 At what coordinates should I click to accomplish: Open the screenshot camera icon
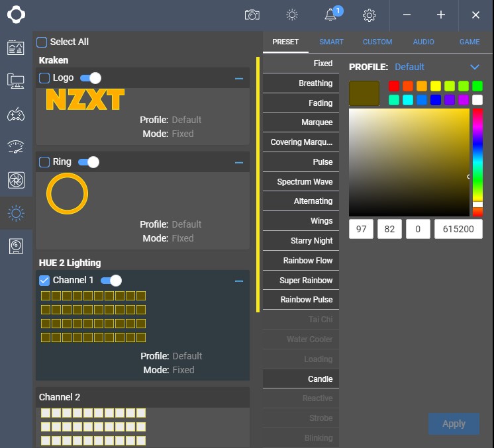coord(252,15)
